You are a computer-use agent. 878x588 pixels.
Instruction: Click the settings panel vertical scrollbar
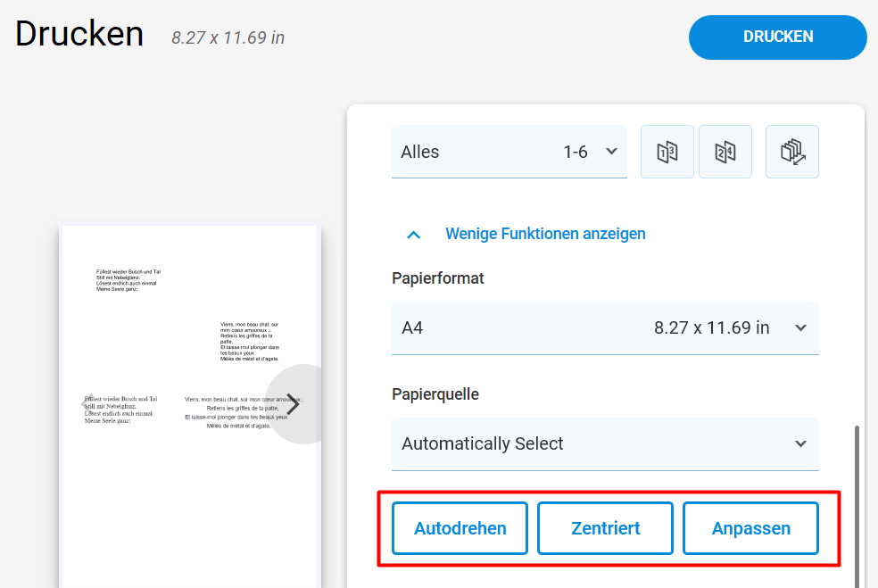pos(857,507)
